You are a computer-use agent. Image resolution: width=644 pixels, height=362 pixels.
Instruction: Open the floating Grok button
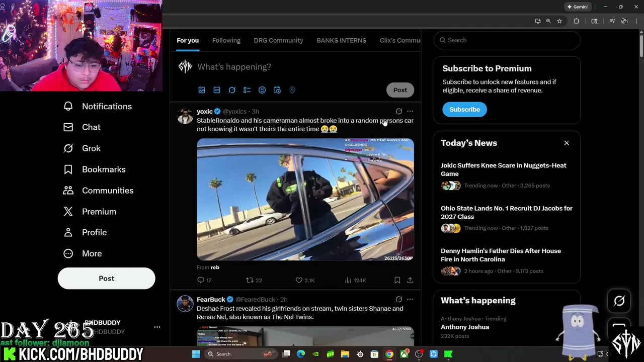[x=619, y=301]
